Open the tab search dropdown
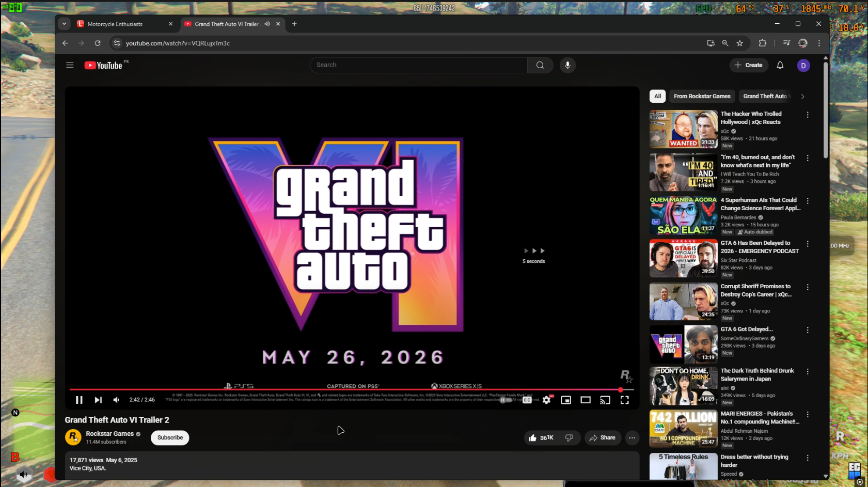The width and height of the screenshot is (868, 487). 64,24
